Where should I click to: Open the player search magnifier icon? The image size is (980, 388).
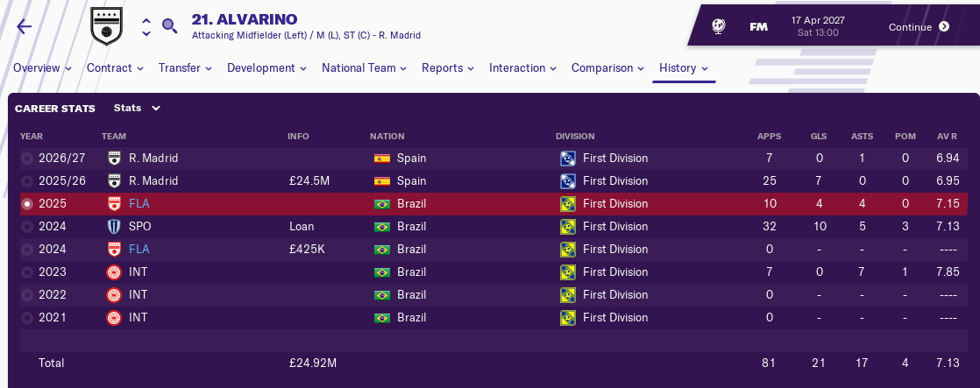[x=170, y=25]
